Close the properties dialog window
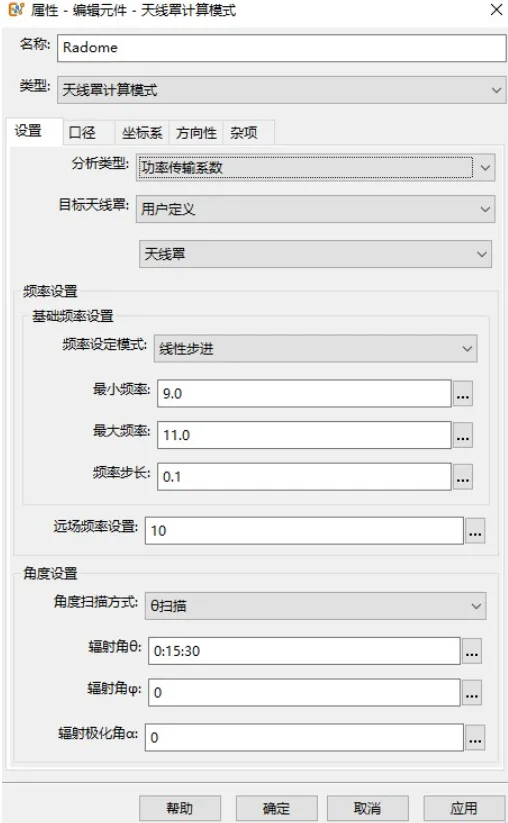The height and width of the screenshot is (823, 508). (496, 10)
